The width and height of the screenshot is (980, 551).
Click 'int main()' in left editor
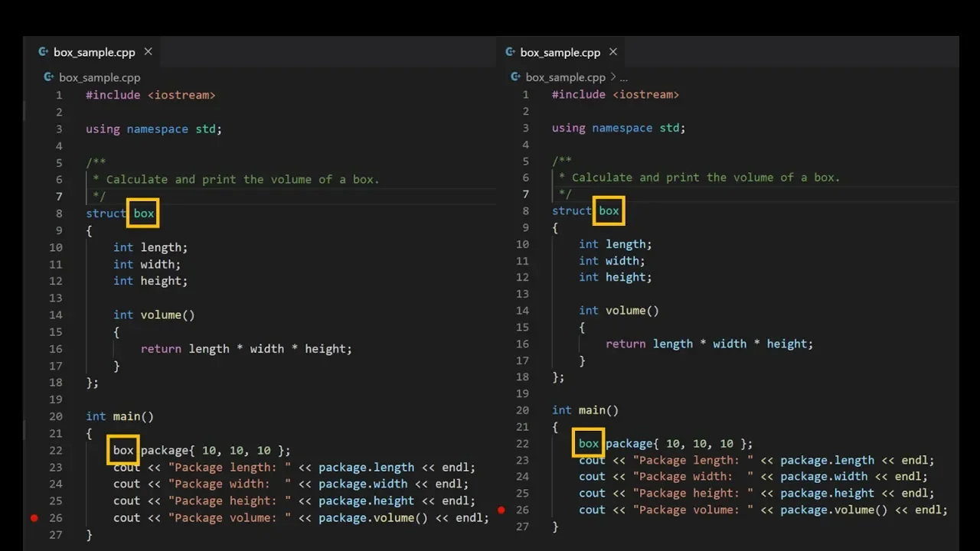pos(120,416)
